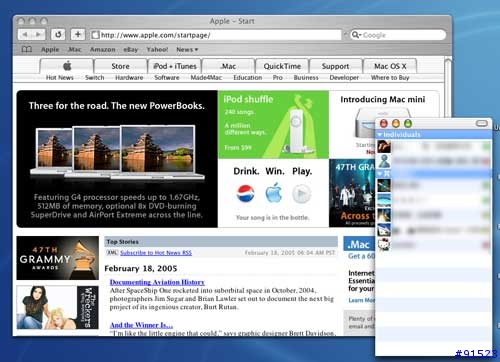Open the Apple logo tab on page

click(x=67, y=66)
